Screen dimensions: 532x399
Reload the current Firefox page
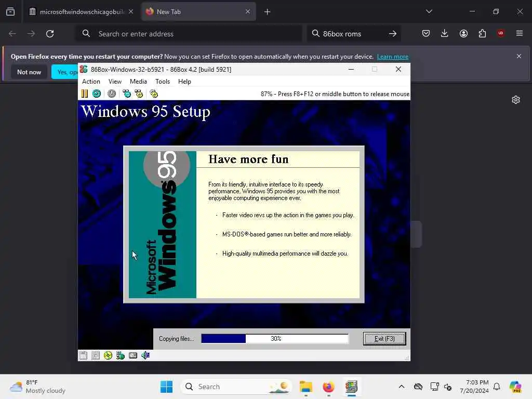coord(50,34)
